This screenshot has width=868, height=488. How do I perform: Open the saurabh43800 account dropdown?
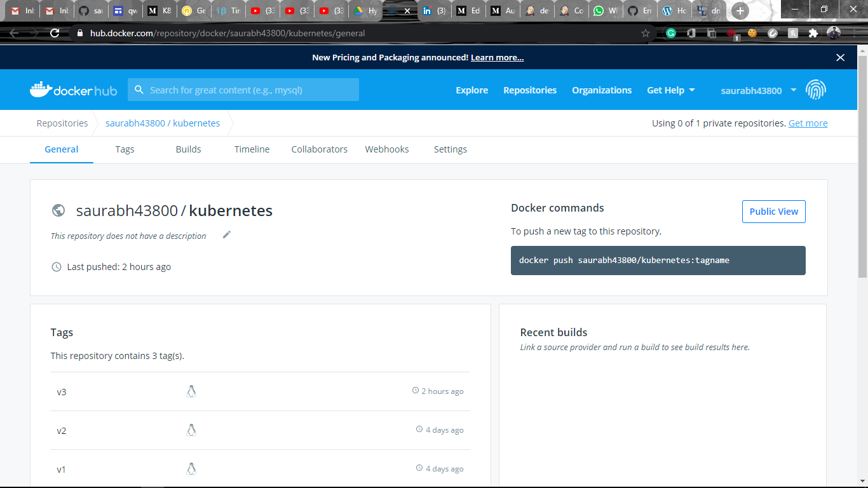pos(793,90)
